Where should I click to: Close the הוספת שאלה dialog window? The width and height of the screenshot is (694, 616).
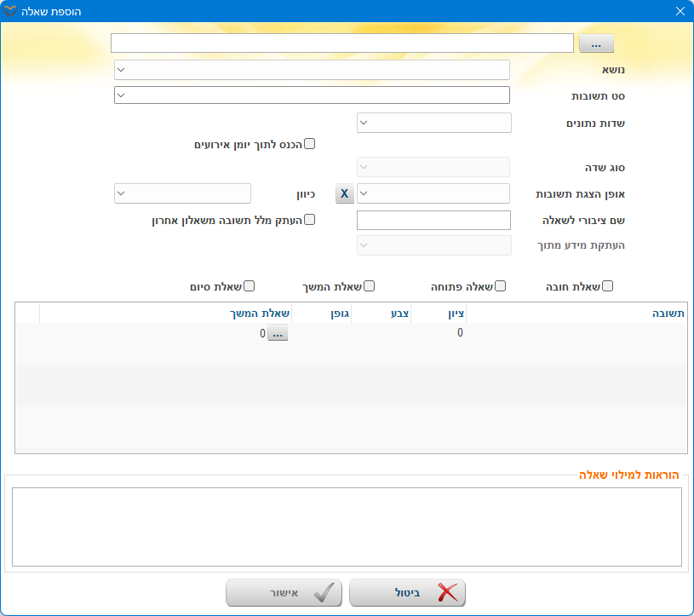pos(680,11)
